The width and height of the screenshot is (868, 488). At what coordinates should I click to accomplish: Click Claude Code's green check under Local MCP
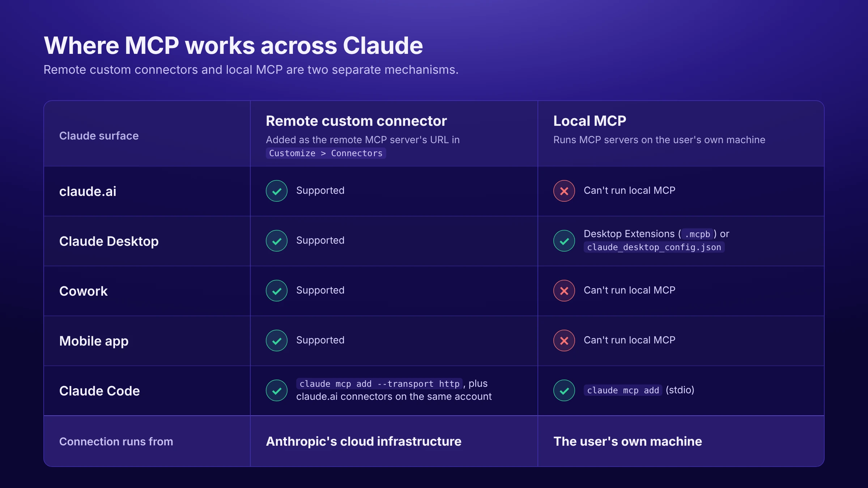(564, 390)
